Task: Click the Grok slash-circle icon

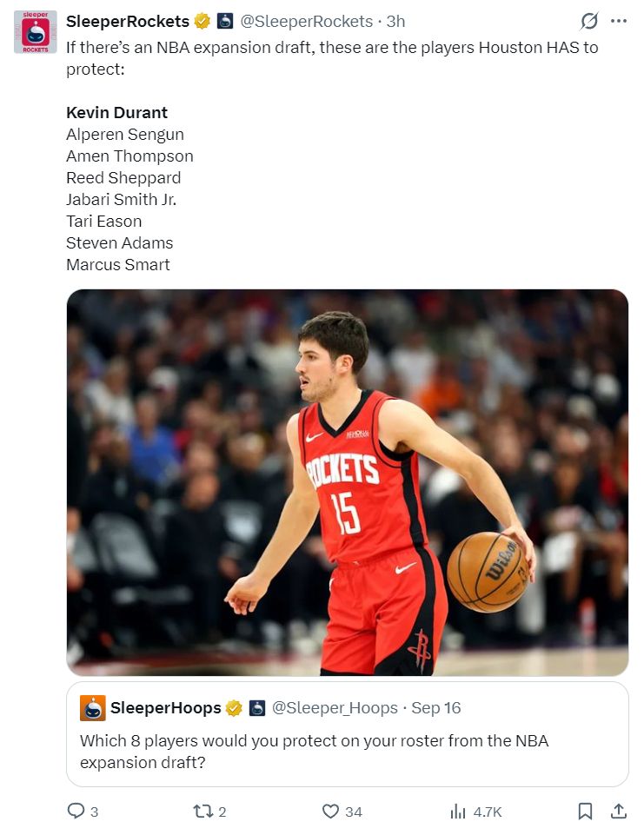Action: click(588, 22)
